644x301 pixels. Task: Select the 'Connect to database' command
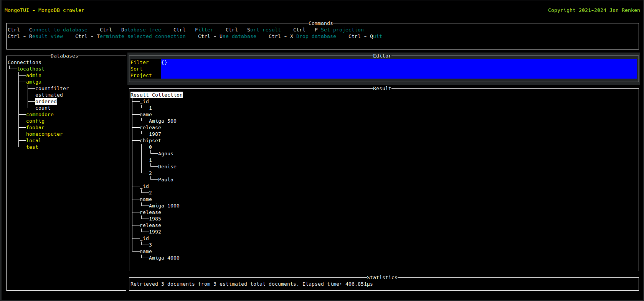[48, 30]
